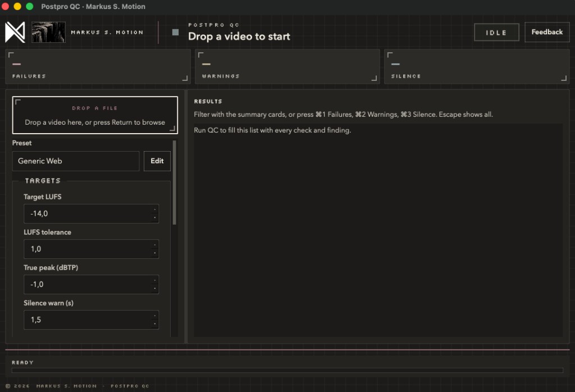This screenshot has height=392, width=575.
Task: Click the settings panel vertical scrollbar
Action: 175,183
